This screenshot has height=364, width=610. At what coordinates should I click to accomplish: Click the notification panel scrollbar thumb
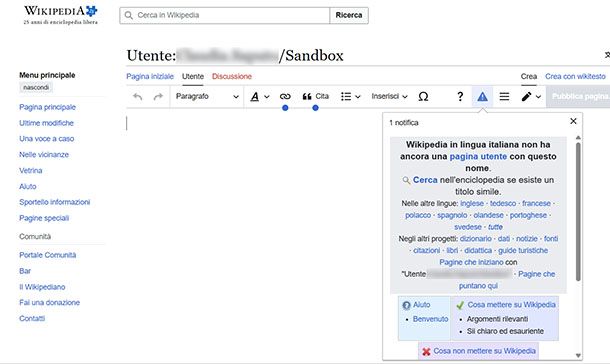(578, 212)
